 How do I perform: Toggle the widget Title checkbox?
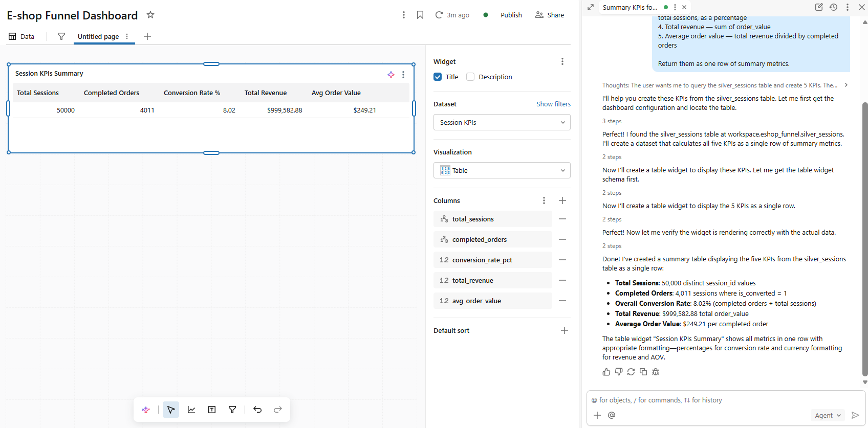click(438, 77)
